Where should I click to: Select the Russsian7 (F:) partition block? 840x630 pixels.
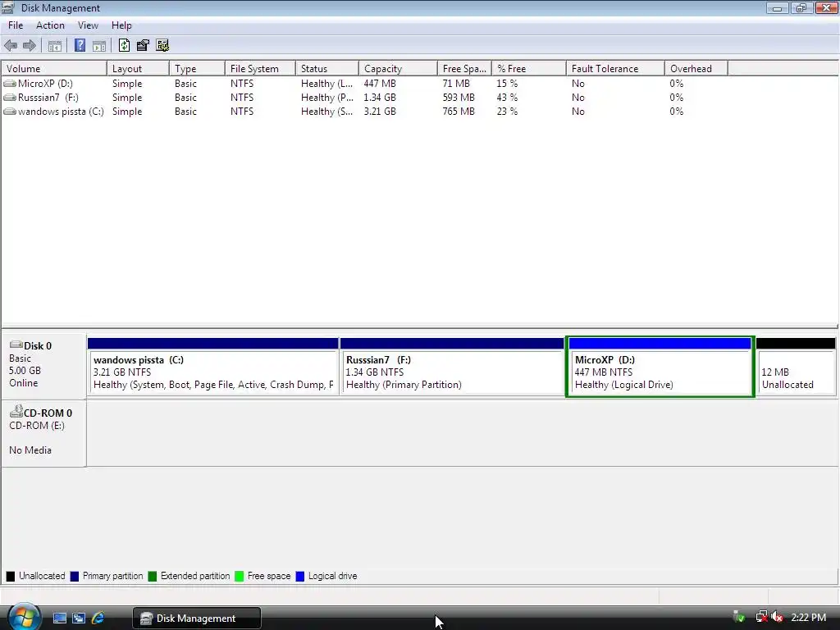452,366
